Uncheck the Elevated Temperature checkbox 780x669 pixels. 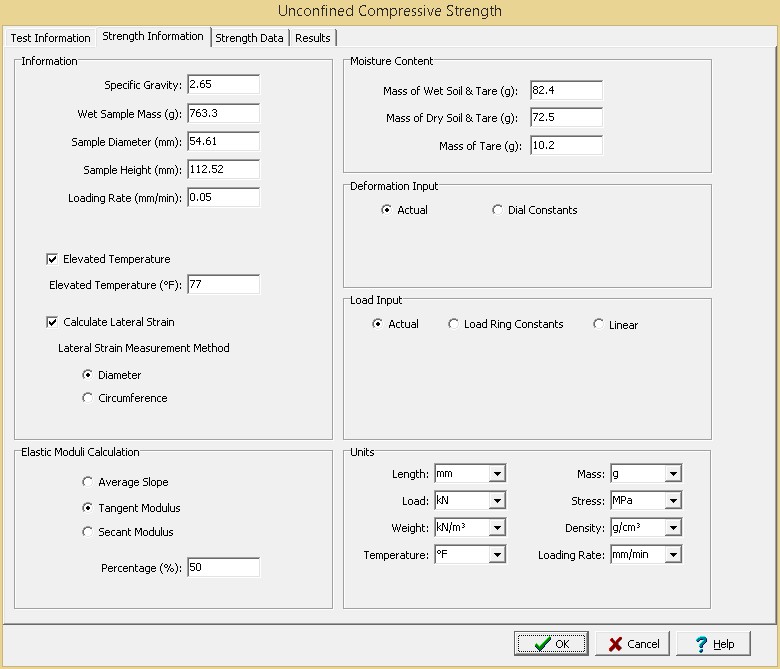[53, 259]
